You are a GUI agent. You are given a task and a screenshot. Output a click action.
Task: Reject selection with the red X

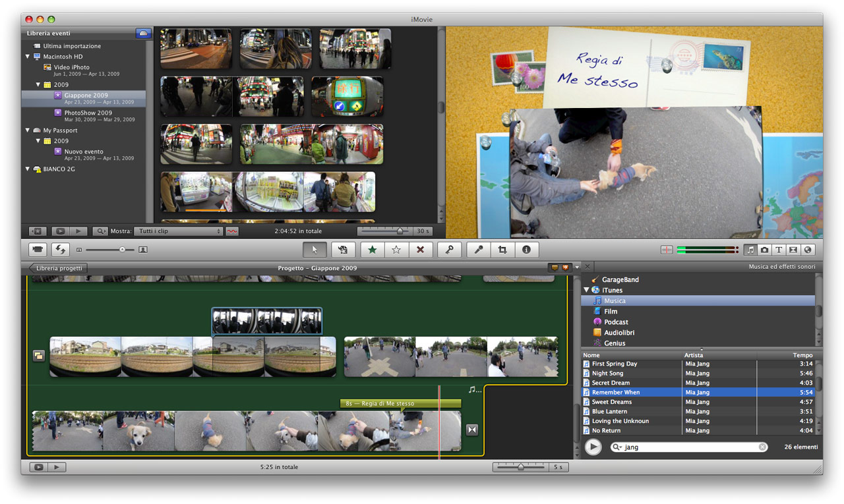420,250
